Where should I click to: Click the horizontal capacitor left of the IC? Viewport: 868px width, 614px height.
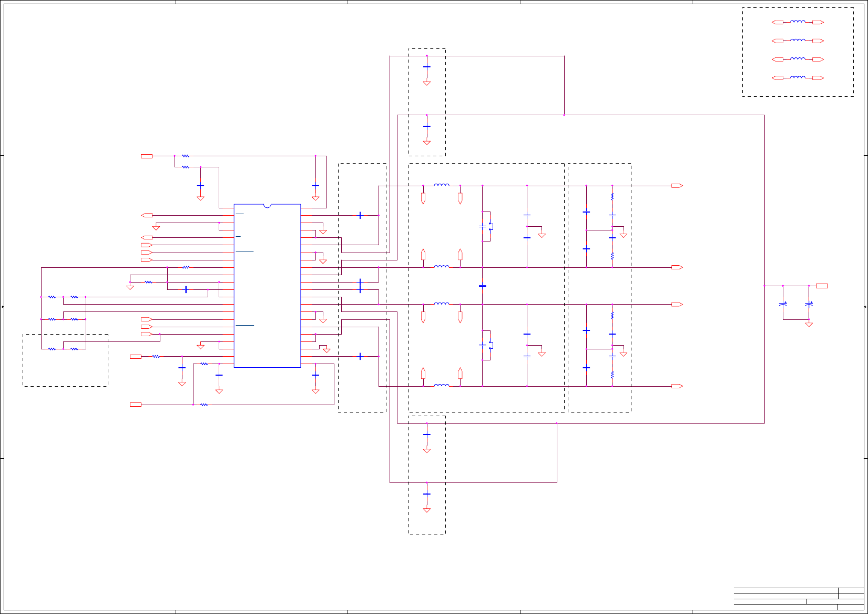pos(186,289)
